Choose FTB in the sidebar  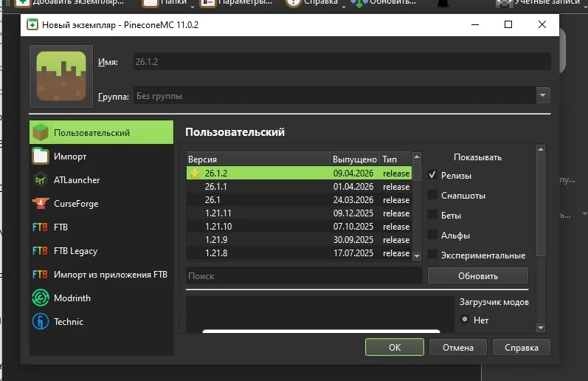101,227
